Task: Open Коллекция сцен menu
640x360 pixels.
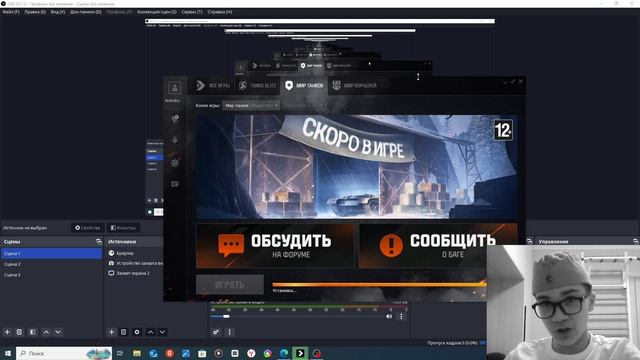Action: pyautogui.click(x=157, y=12)
